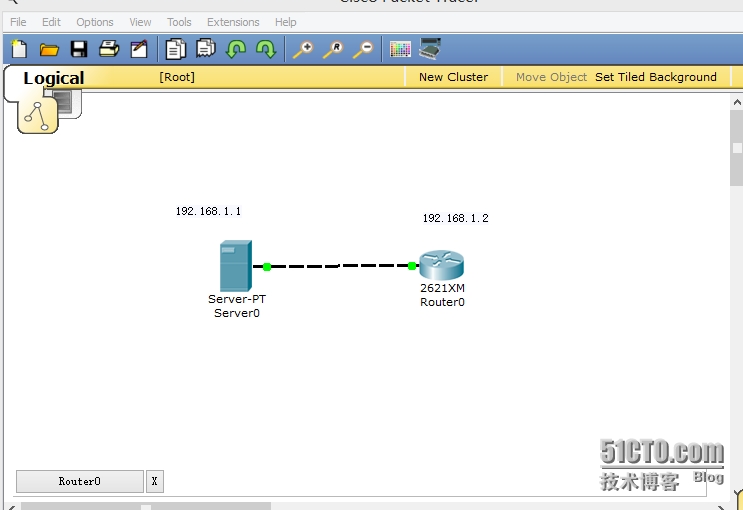Click the horizontal scrollbar thumb

click(146, 507)
